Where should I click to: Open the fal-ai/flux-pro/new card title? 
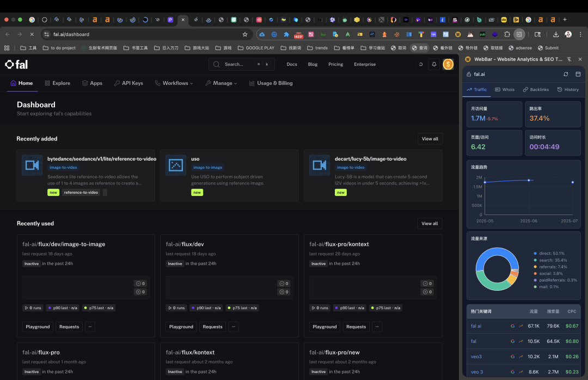click(x=334, y=353)
